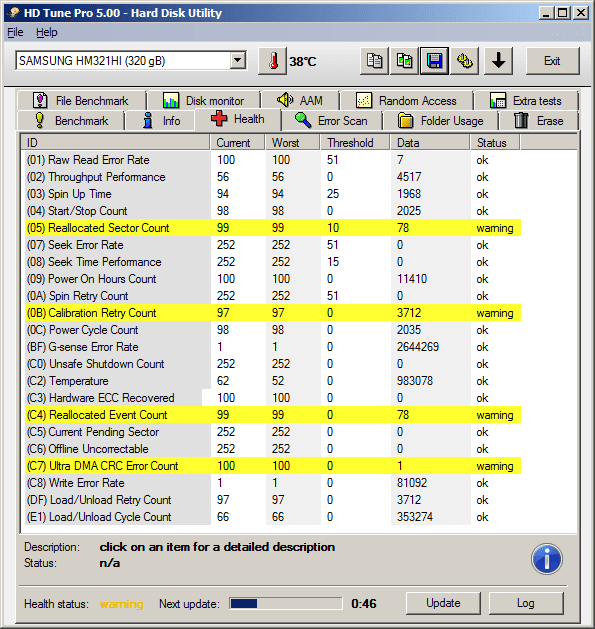The width and height of the screenshot is (595, 629).
Task: Switch to the Info tab
Action: tap(160, 120)
